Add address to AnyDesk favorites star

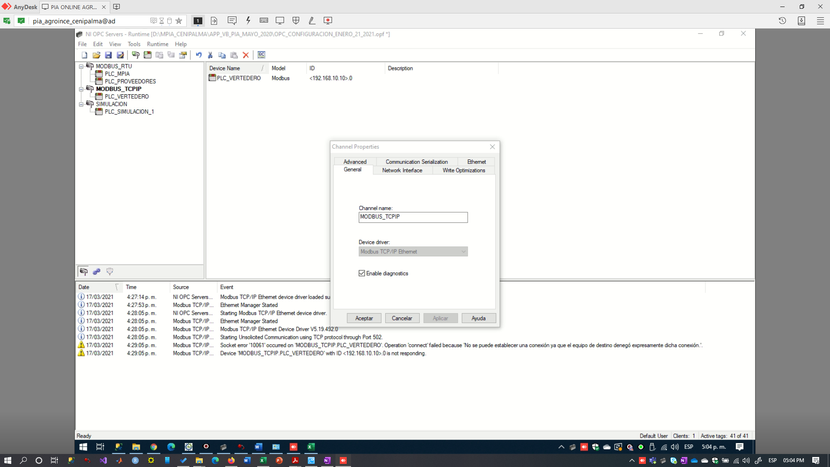pyautogui.click(x=179, y=21)
